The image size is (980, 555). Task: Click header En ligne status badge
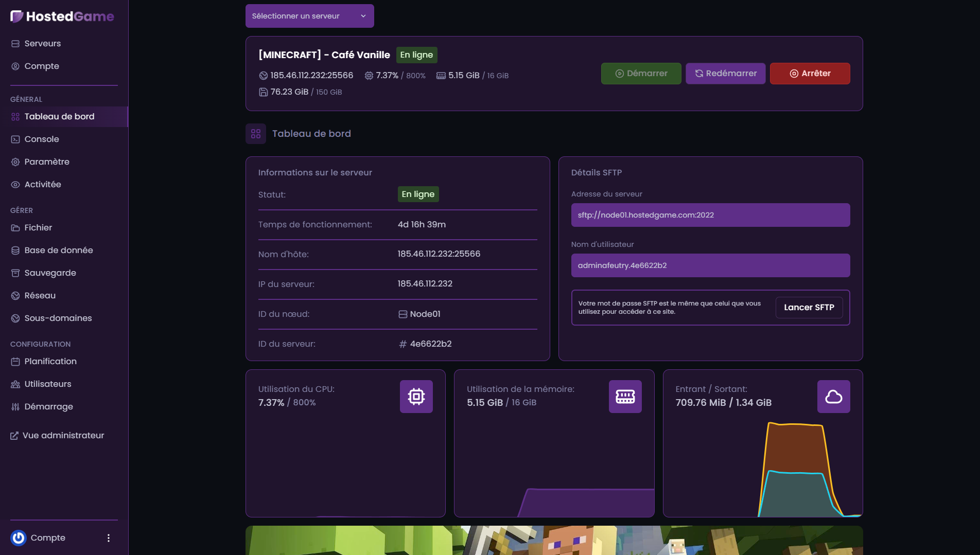point(416,55)
